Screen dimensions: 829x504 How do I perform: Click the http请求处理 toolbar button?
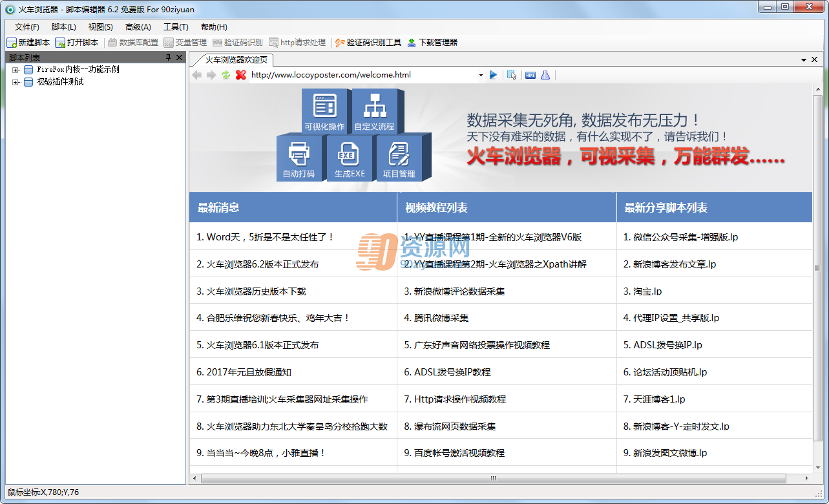tap(297, 43)
